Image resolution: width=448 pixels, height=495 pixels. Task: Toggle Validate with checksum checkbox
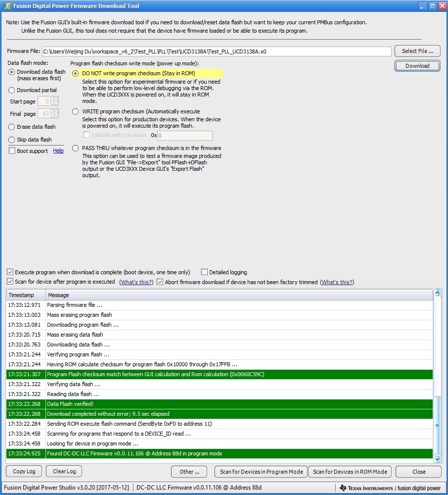(x=87, y=135)
